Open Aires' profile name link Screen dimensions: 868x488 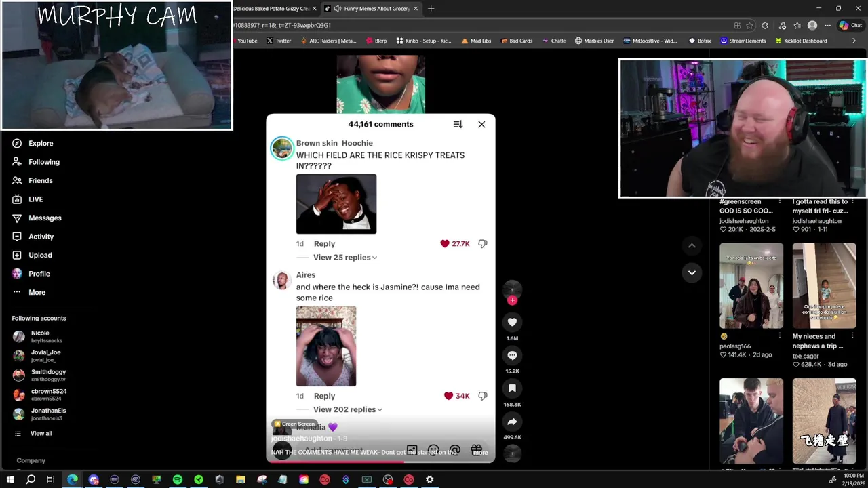[306, 275]
